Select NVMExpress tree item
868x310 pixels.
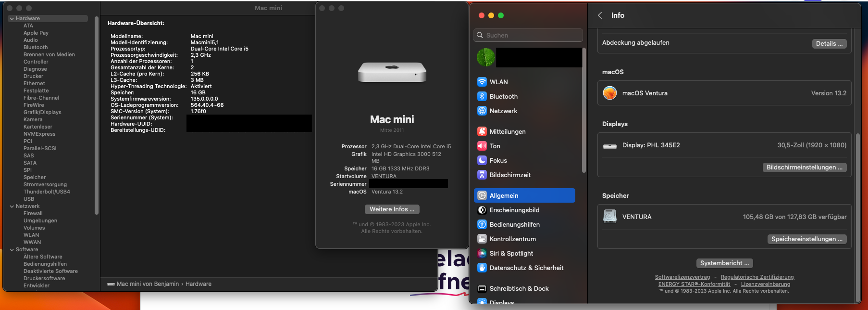pyautogui.click(x=39, y=134)
